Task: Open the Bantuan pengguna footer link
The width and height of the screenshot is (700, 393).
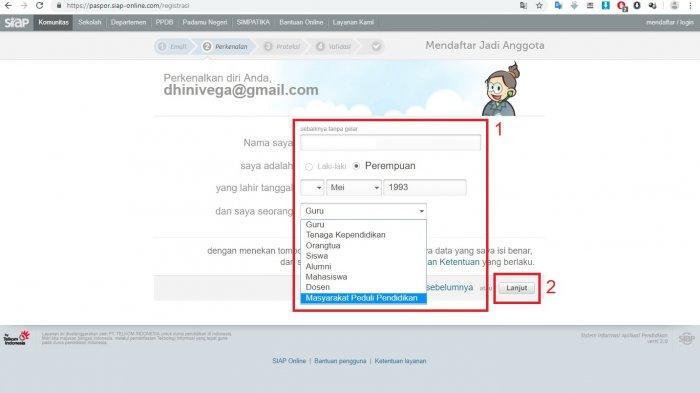Action: pyautogui.click(x=340, y=361)
